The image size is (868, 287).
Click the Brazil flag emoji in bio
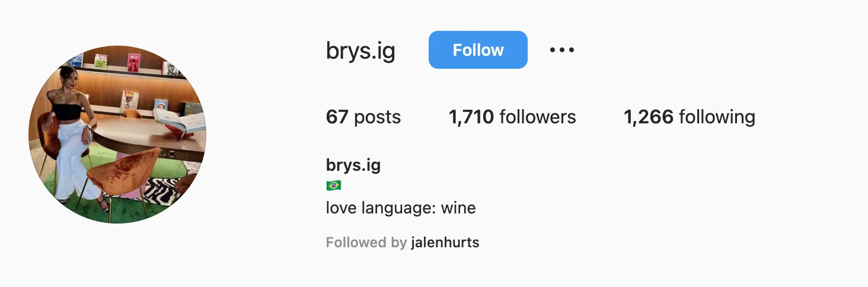(x=334, y=186)
